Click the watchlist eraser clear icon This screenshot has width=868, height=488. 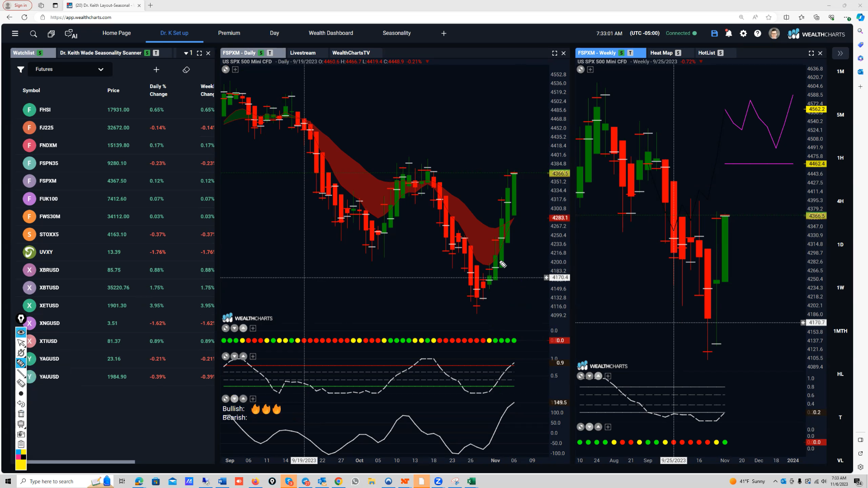(186, 70)
